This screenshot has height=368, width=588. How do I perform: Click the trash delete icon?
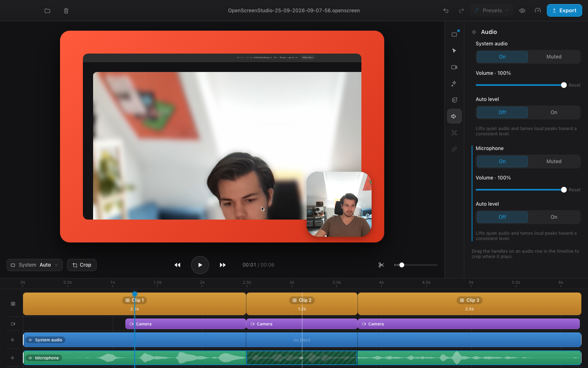tap(66, 11)
